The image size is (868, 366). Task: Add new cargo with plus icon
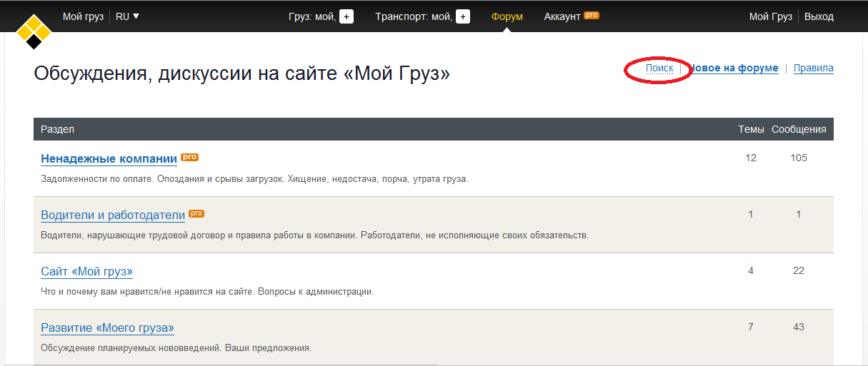point(346,16)
